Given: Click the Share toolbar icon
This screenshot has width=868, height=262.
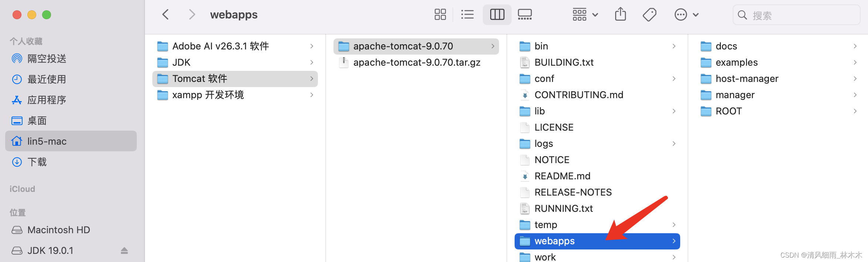Looking at the screenshot, I should 620,15.
